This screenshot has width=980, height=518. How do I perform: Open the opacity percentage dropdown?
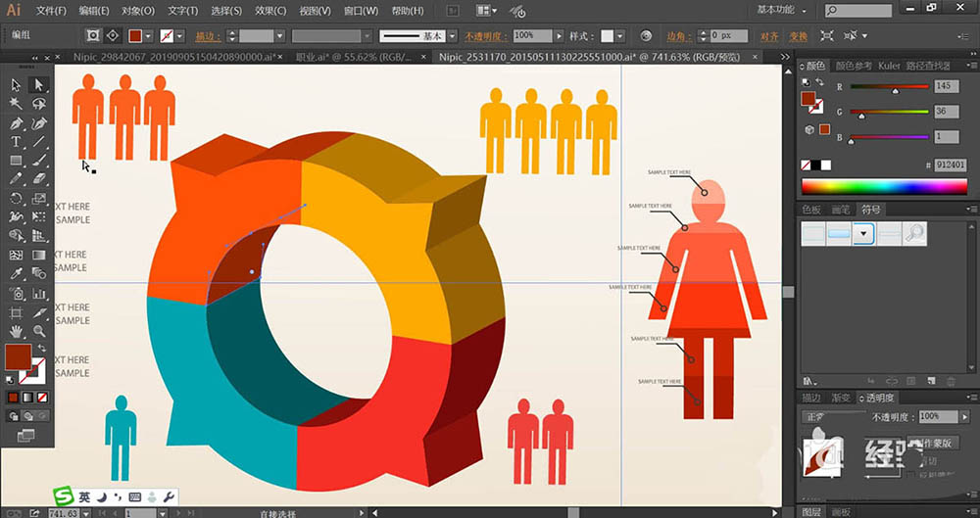click(x=557, y=35)
